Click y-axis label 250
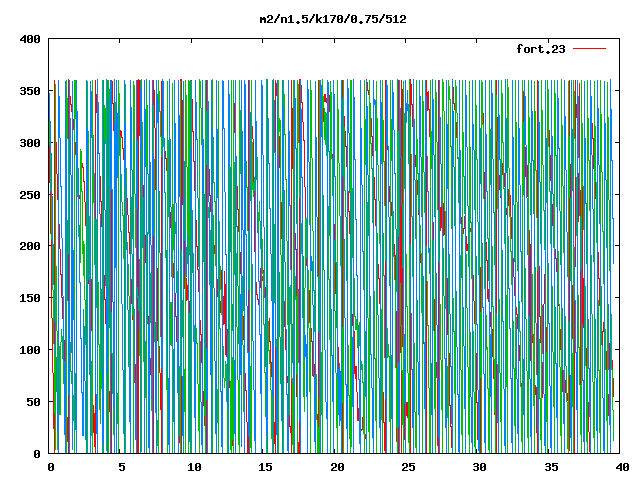This screenshot has width=640, height=480. click(30, 195)
